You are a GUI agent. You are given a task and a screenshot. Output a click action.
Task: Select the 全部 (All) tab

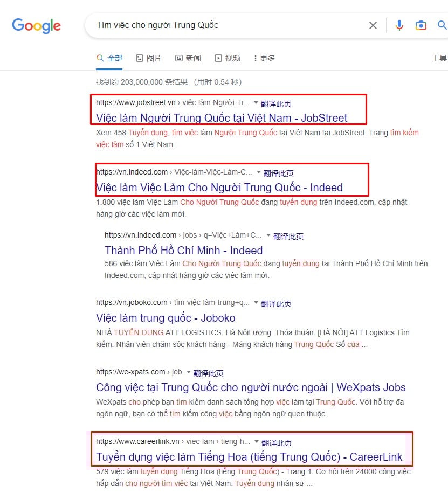[109, 59]
